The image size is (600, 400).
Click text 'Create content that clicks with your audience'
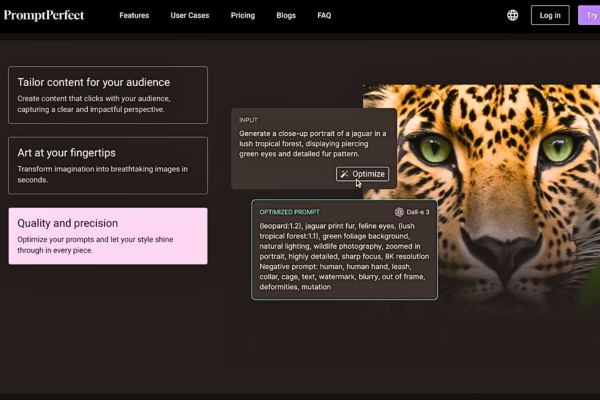(x=94, y=99)
